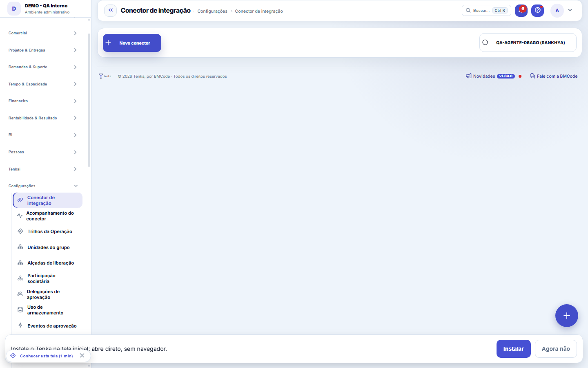Open the Eventos de aprovação menu item
Screen dimensions: 588x368
48,326
